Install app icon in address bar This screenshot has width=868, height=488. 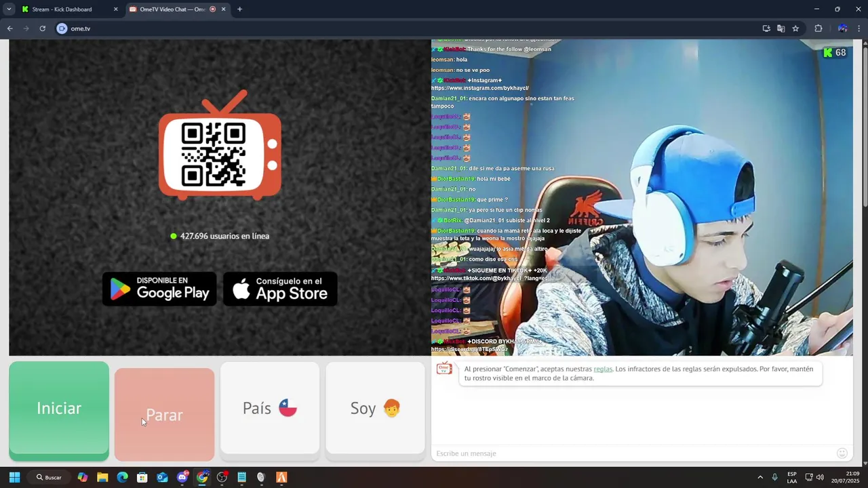(x=766, y=28)
